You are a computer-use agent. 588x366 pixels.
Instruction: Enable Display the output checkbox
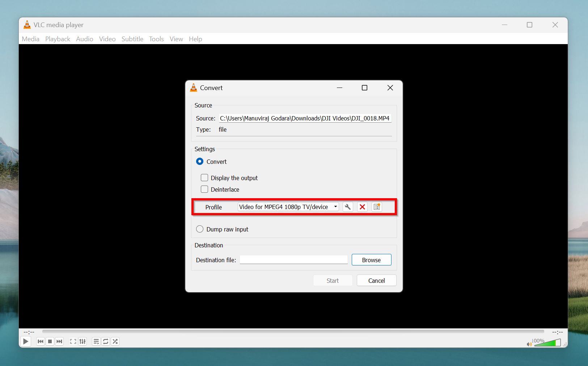pyautogui.click(x=204, y=178)
